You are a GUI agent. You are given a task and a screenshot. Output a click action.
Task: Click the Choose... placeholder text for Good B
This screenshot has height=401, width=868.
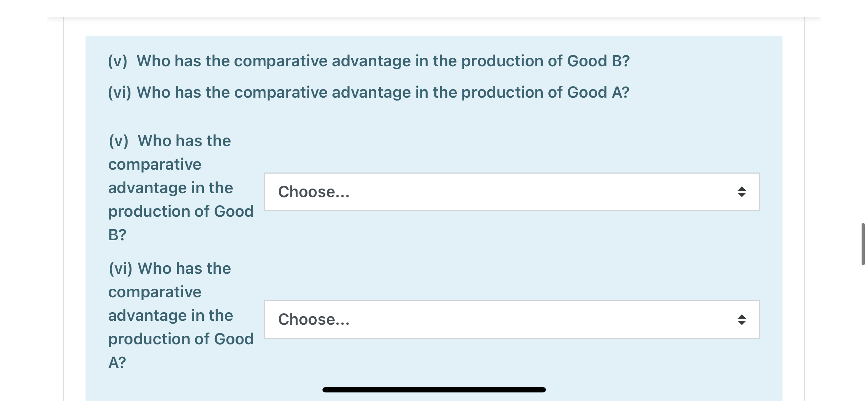(x=313, y=192)
